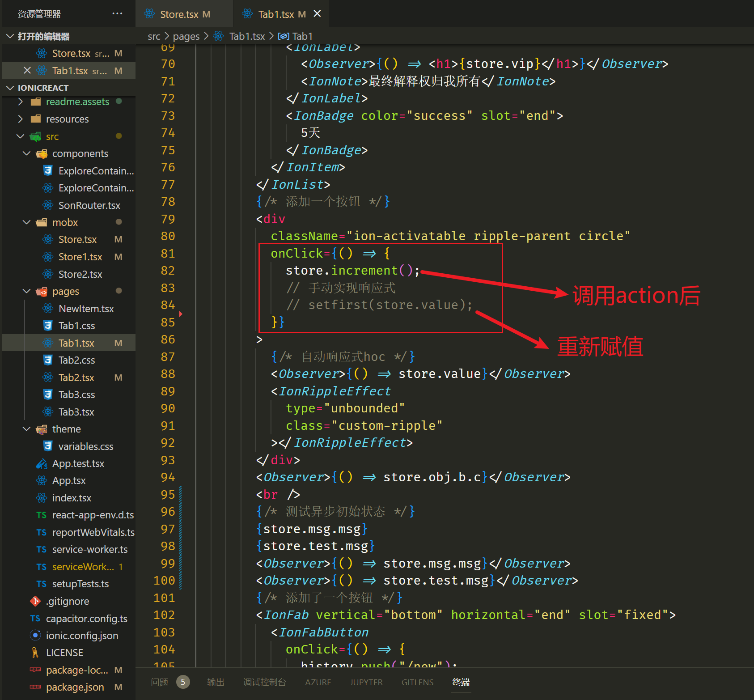Click the TS icon of react-app-env.d.ts
Viewport: 754px width, 700px height.
42,515
